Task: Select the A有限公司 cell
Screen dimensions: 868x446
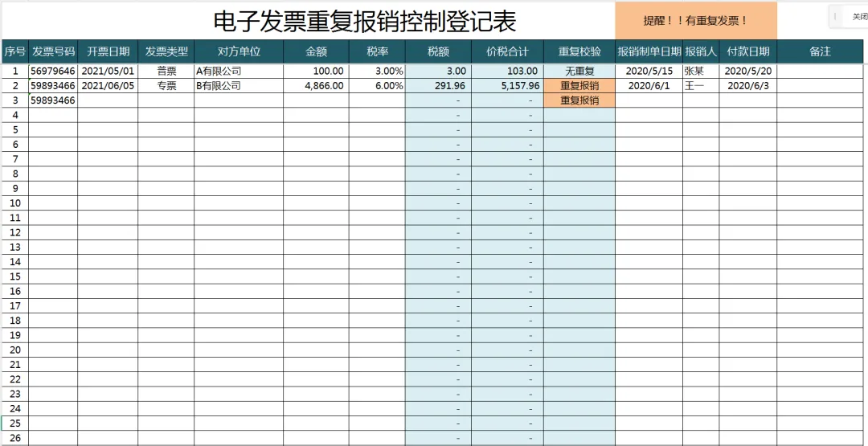Action: point(239,71)
